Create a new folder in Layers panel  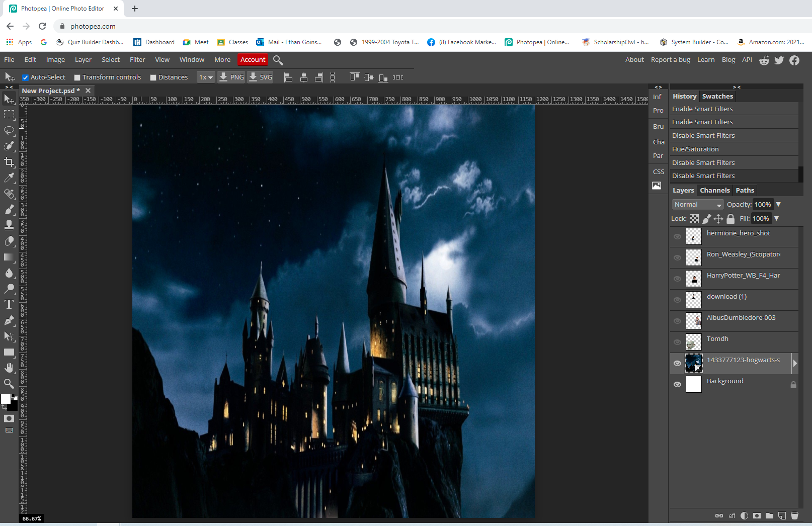point(769,515)
